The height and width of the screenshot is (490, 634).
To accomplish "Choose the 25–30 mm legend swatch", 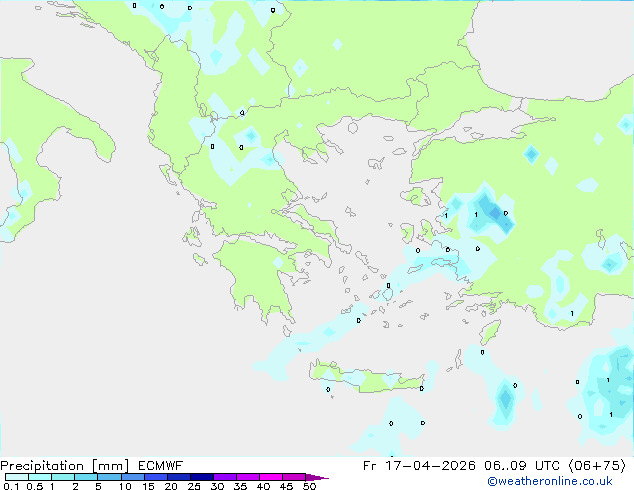I will click(202, 477).
